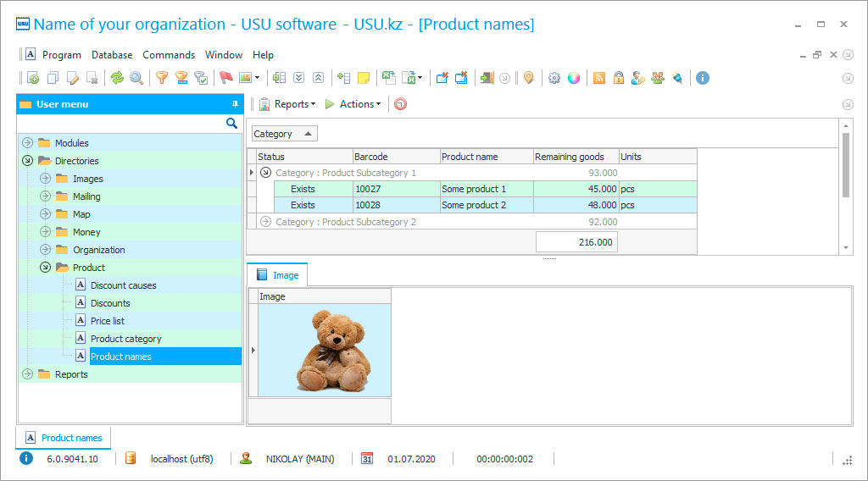
Task: Click the red flag toolbar icon
Action: [225, 78]
